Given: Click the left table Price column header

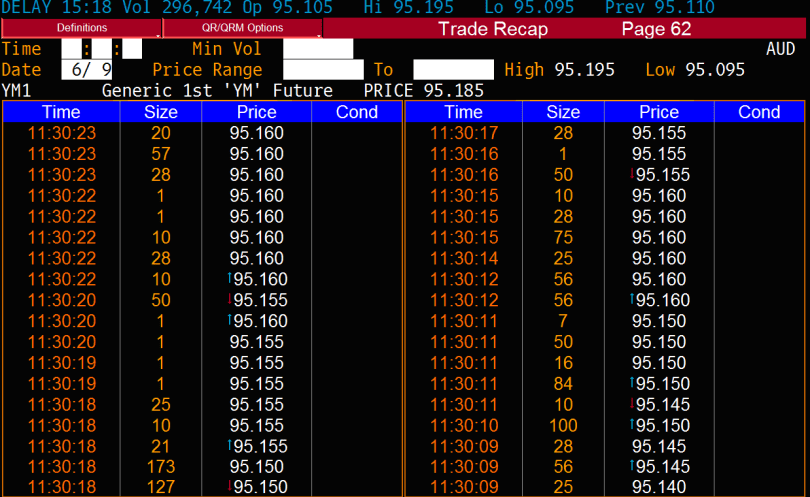Looking at the screenshot, I should pos(256,112).
